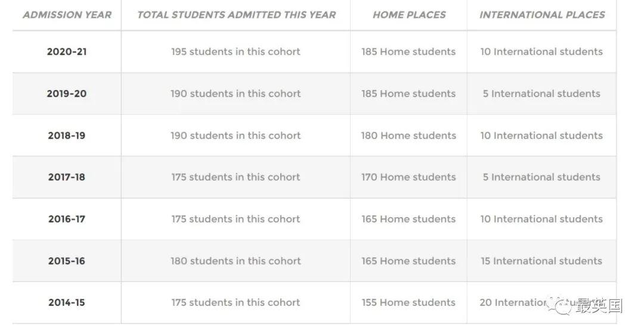Click the 15 International students cell
Image resolution: width=644 pixels, height=334 pixels.
coord(541,261)
